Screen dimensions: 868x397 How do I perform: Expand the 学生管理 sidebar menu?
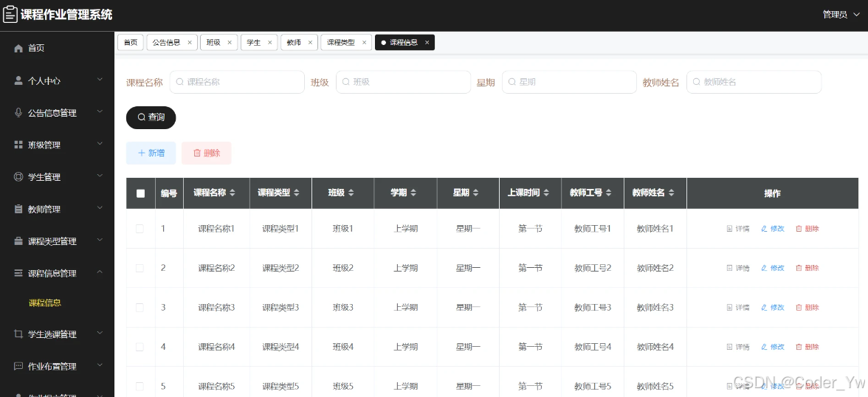pyautogui.click(x=100, y=176)
